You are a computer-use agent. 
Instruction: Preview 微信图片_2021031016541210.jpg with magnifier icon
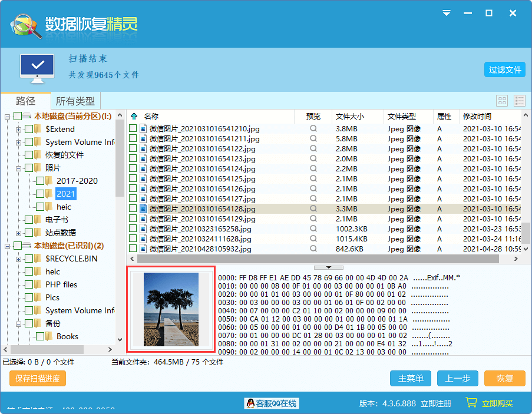pyautogui.click(x=313, y=128)
